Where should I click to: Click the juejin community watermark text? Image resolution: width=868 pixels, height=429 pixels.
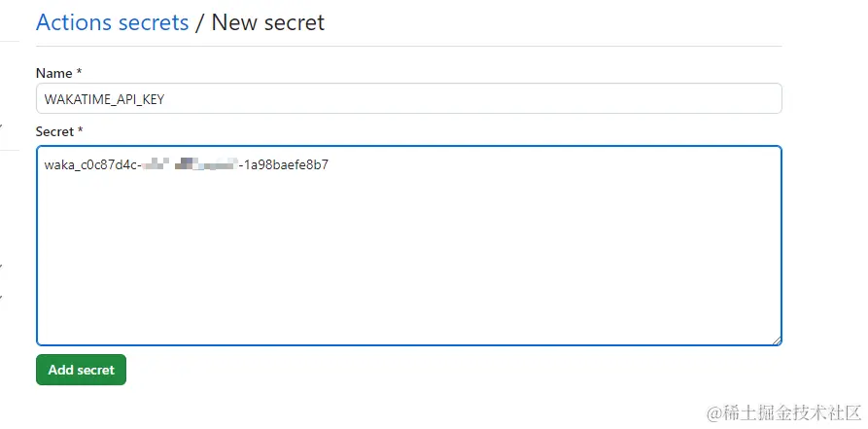[783, 411]
